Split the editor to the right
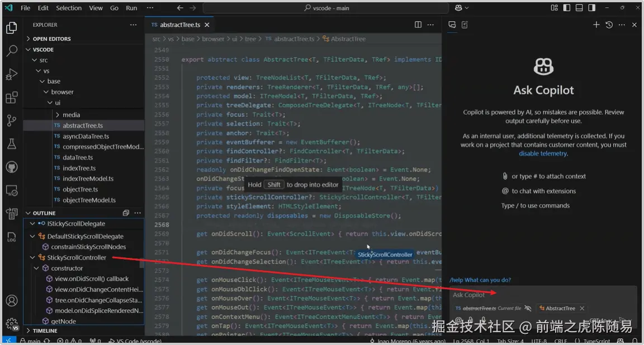The width and height of the screenshot is (644, 345). [418, 25]
